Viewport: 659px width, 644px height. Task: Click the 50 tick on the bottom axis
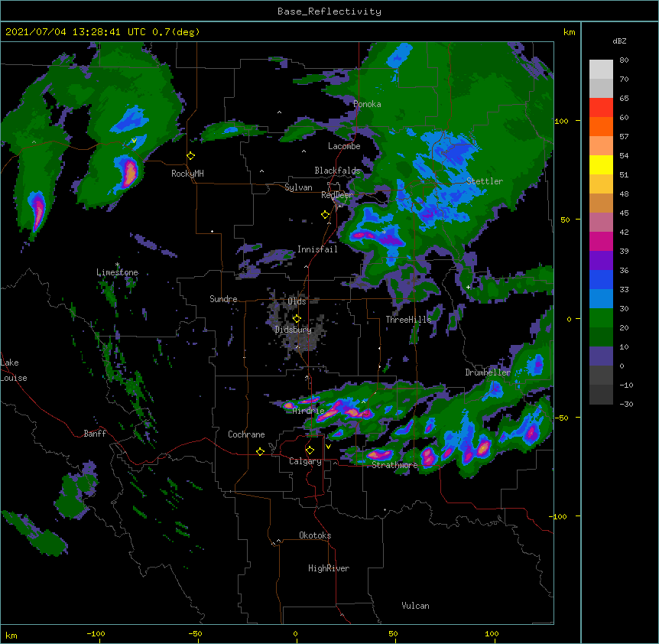tap(393, 633)
